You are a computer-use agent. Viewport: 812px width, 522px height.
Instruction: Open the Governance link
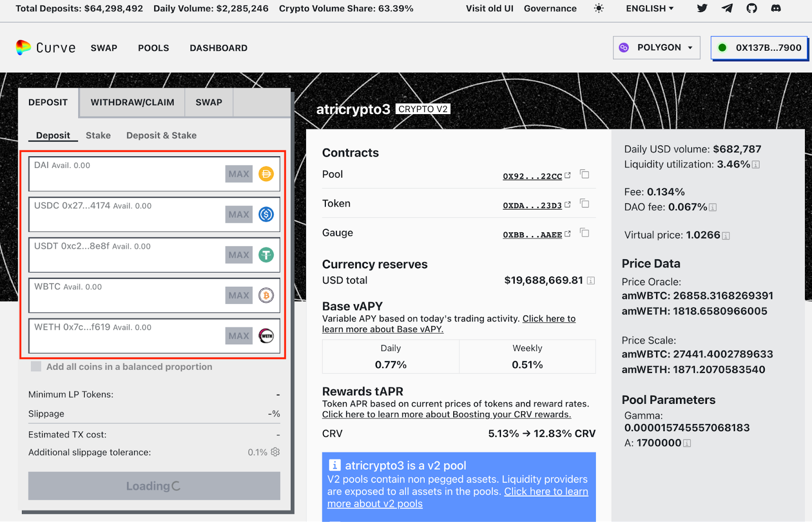point(550,9)
